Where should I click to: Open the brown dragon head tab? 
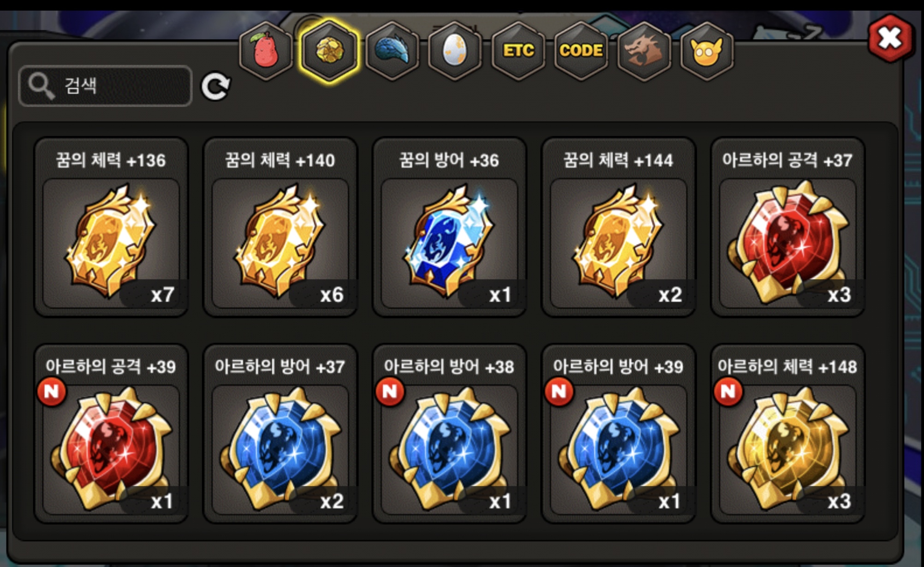pyautogui.click(x=644, y=51)
